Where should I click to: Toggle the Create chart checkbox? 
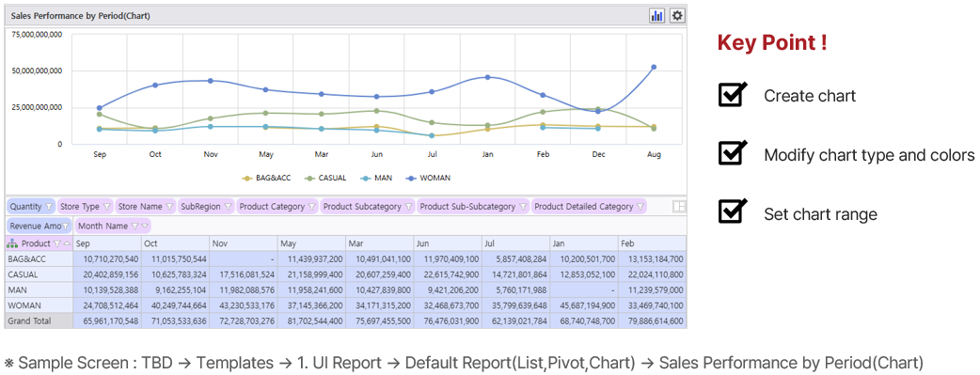(733, 94)
